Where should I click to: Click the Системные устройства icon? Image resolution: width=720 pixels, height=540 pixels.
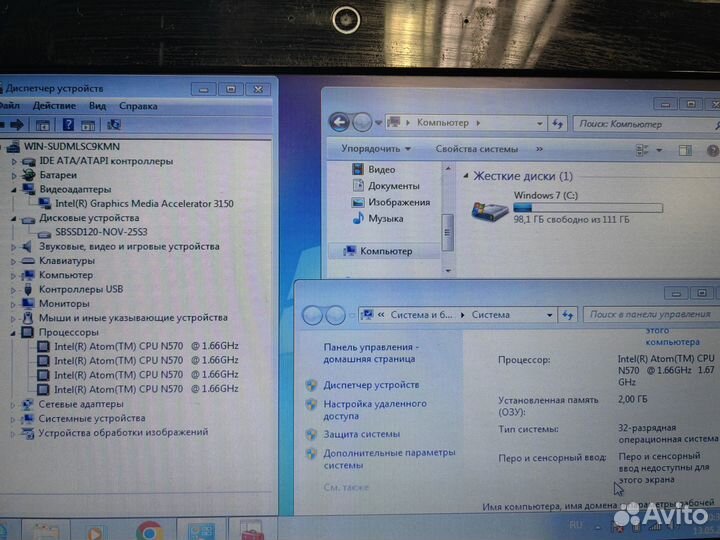(x=28, y=418)
